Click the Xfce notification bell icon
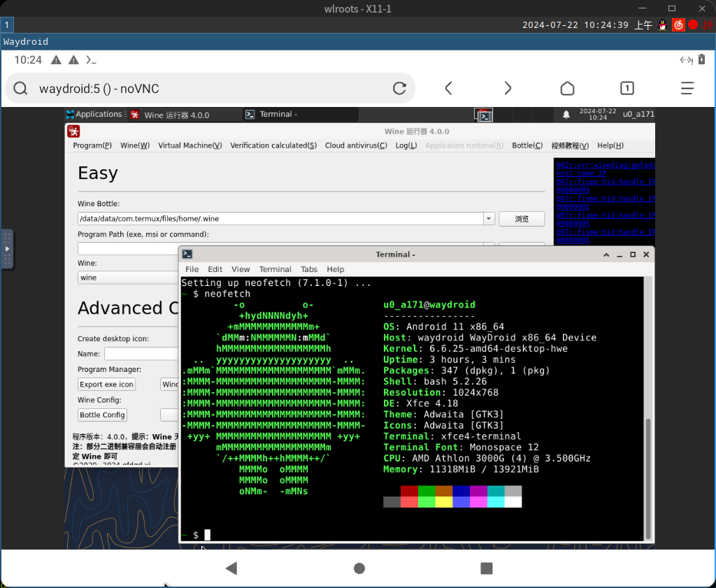 (566, 115)
